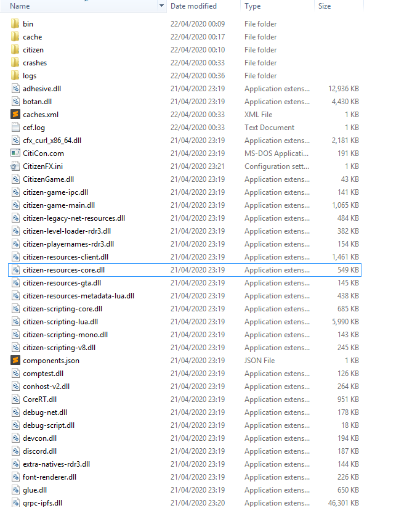
Task: Select the CitizenGame.dll file icon
Action: [15, 179]
